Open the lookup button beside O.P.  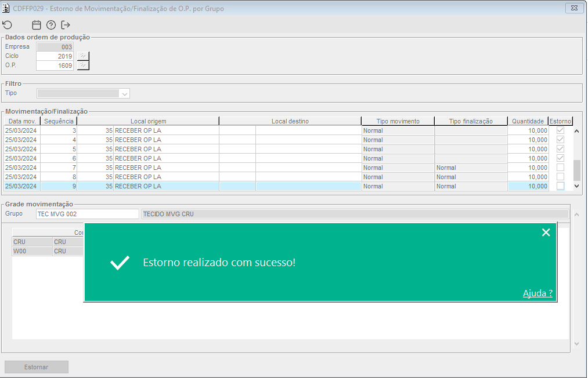83,65
